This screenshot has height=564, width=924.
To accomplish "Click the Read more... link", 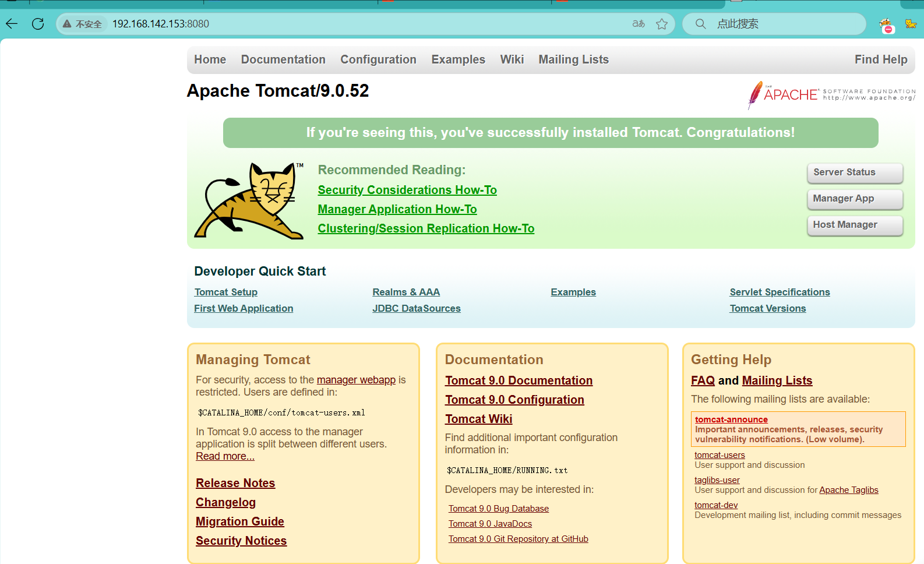I will pos(225,456).
